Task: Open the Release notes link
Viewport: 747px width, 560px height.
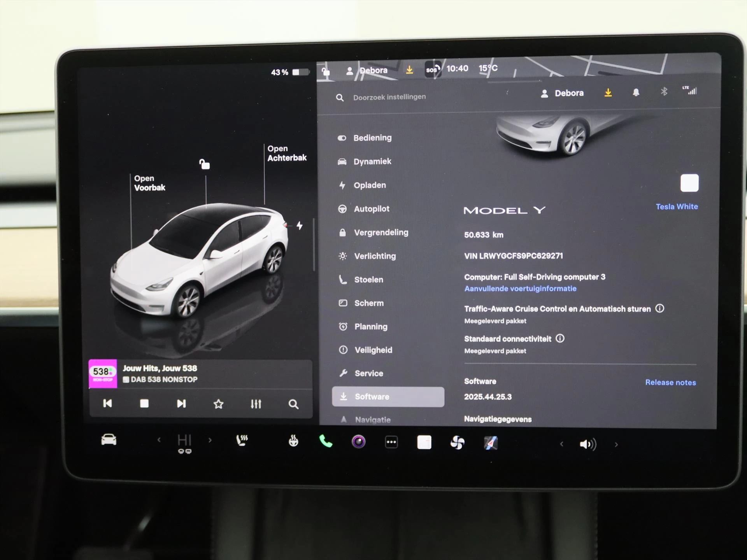Action: (670, 382)
